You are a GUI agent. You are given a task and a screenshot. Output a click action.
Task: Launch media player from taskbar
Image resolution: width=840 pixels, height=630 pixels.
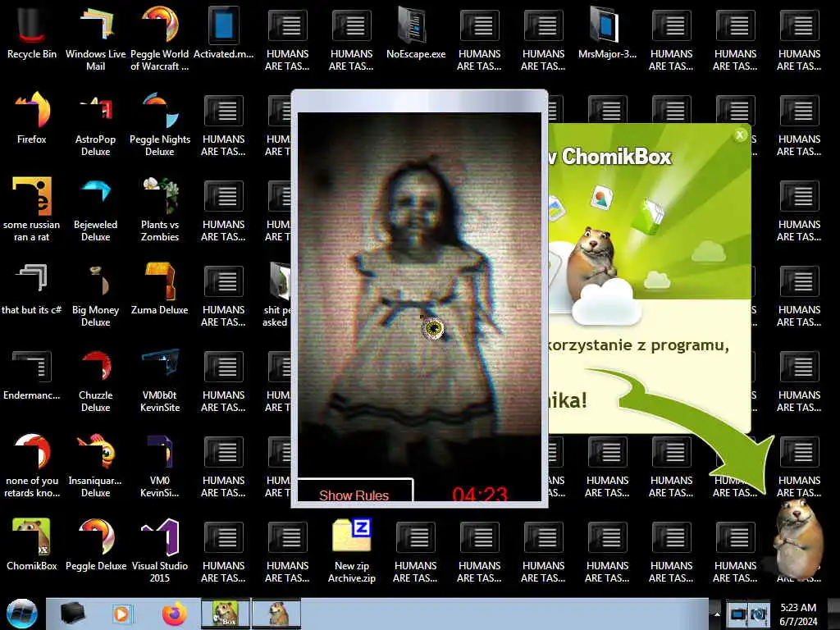click(x=121, y=614)
